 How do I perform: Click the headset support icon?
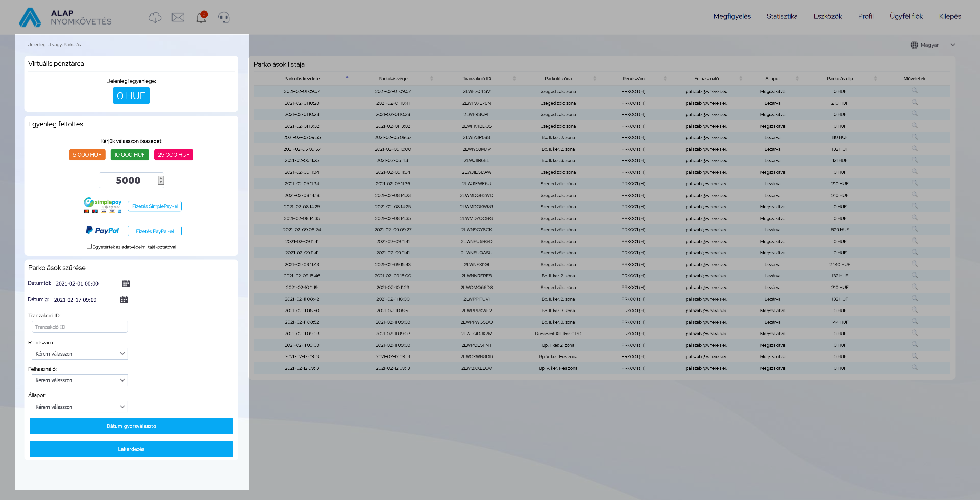point(224,18)
